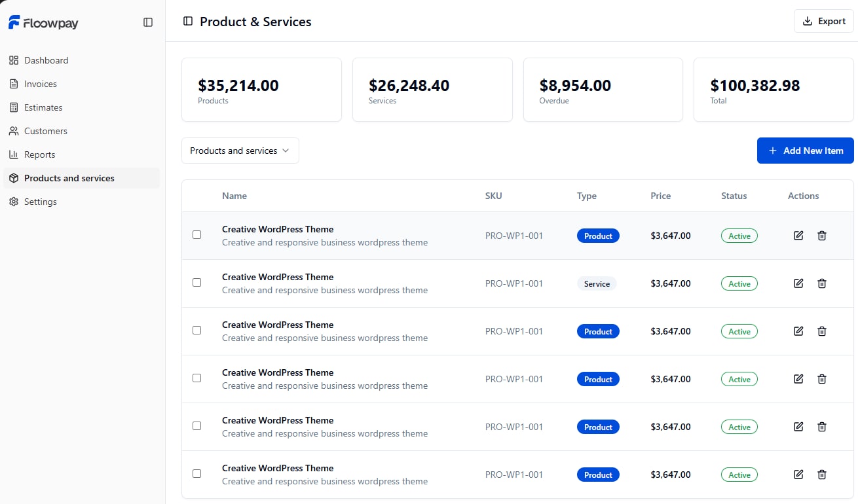Collapse sidebar using icon beside Floowpay logo
Screen dimensions: 858x504
(x=148, y=22)
